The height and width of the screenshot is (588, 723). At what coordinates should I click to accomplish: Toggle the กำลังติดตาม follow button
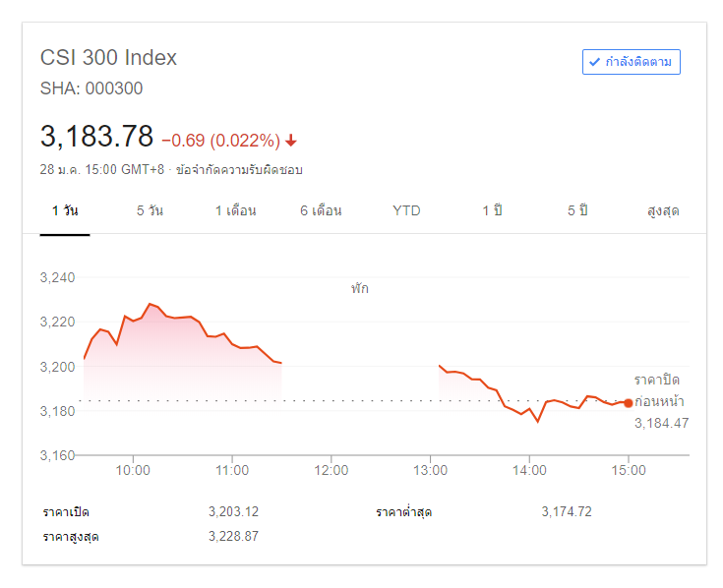(631, 62)
